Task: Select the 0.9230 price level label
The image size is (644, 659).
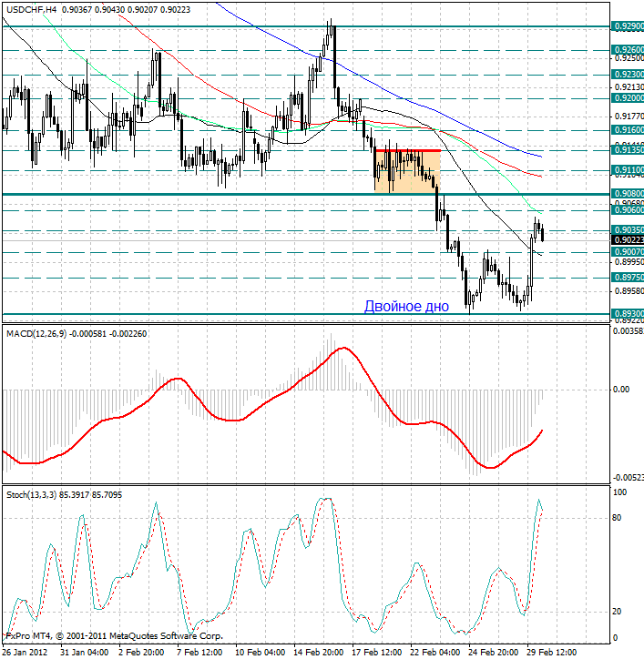Action: pyautogui.click(x=628, y=75)
